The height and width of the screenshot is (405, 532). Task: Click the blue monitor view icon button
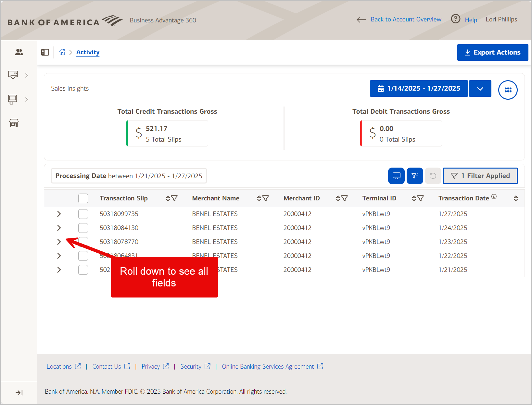click(396, 176)
